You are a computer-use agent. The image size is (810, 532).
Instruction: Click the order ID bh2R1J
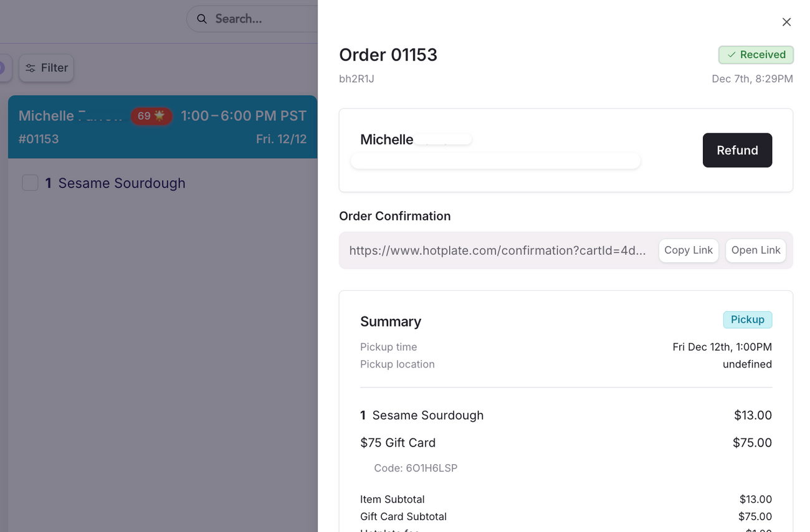(356, 78)
